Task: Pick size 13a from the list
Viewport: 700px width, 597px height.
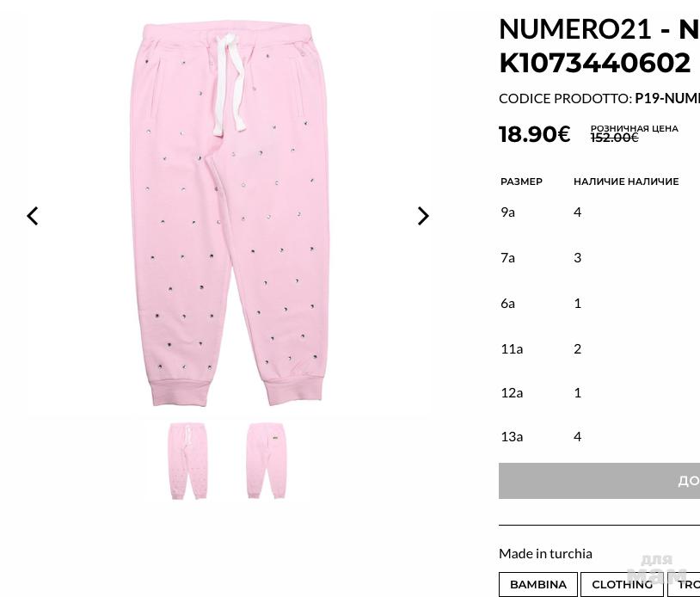Action: (512, 436)
